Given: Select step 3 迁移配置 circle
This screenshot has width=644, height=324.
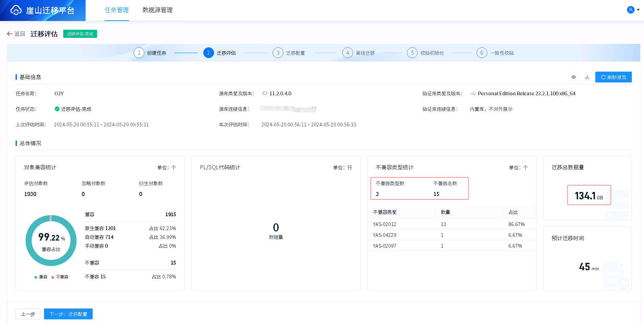Looking at the screenshot, I should tap(278, 53).
